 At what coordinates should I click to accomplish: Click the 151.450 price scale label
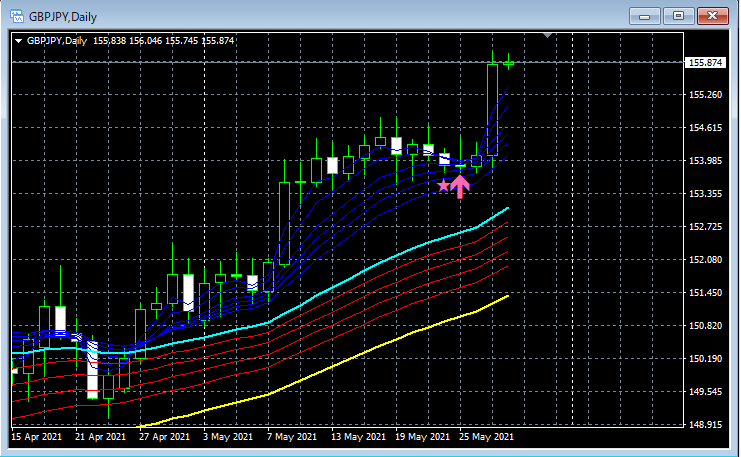[705, 293]
